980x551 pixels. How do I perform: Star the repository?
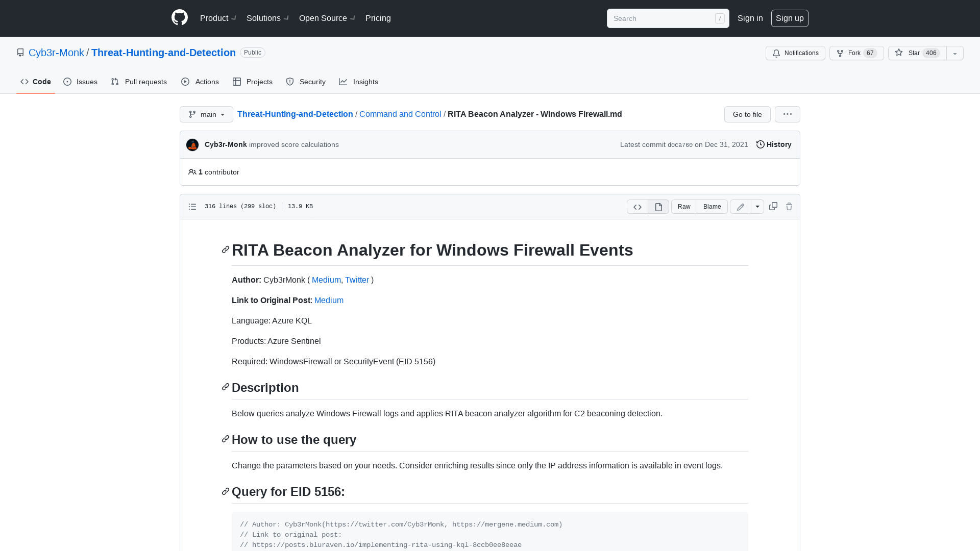917,53
